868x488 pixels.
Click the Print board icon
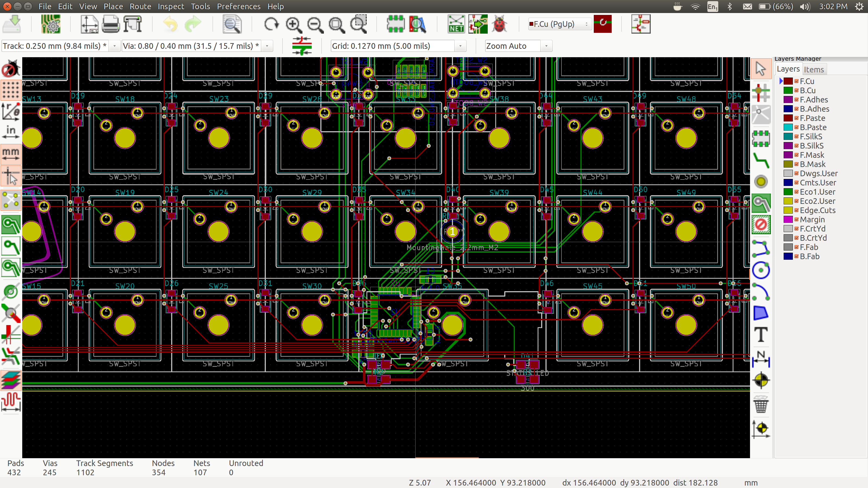click(110, 24)
